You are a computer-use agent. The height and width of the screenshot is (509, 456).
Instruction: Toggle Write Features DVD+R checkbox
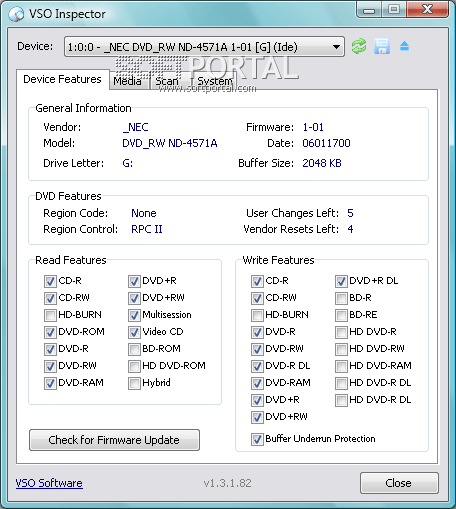[x=257, y=400]
